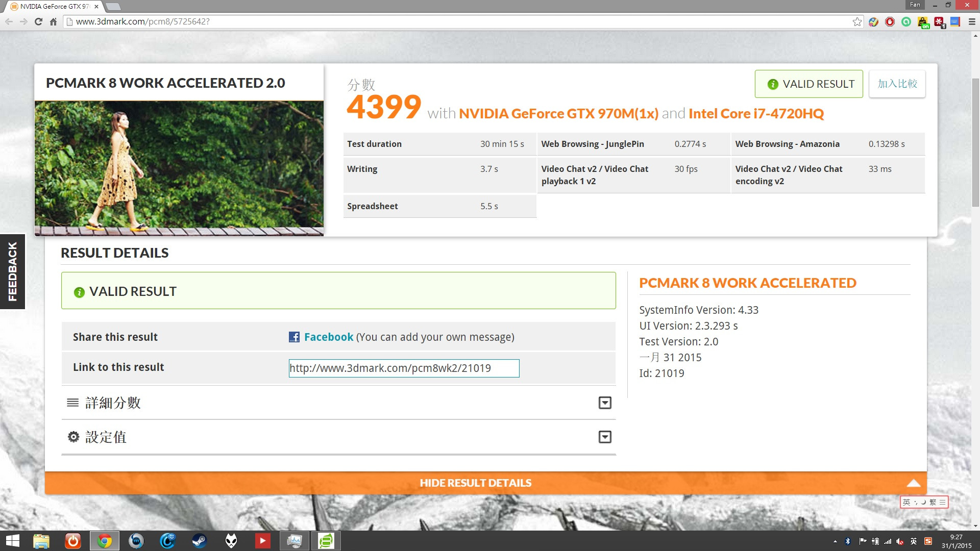Open the Facebook share link

click(x=328, y=337)
